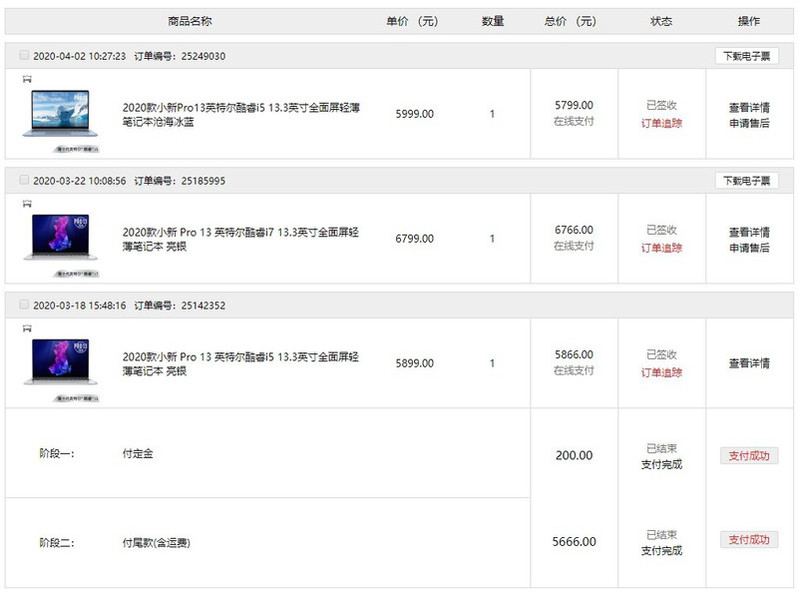The image size is (798, 596).
Task: Click the 阶段二 label
Action: tap(56, 543)
